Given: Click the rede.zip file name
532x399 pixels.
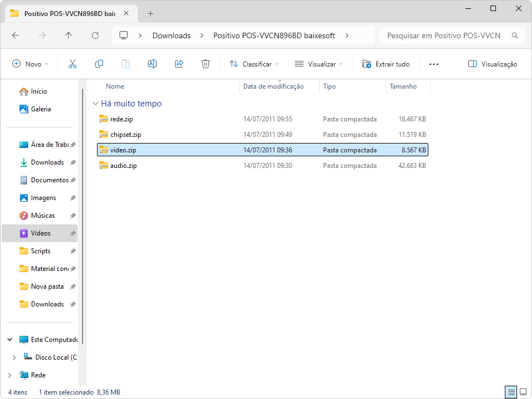Looking at the screenshot, I should [x=121, y=119].
